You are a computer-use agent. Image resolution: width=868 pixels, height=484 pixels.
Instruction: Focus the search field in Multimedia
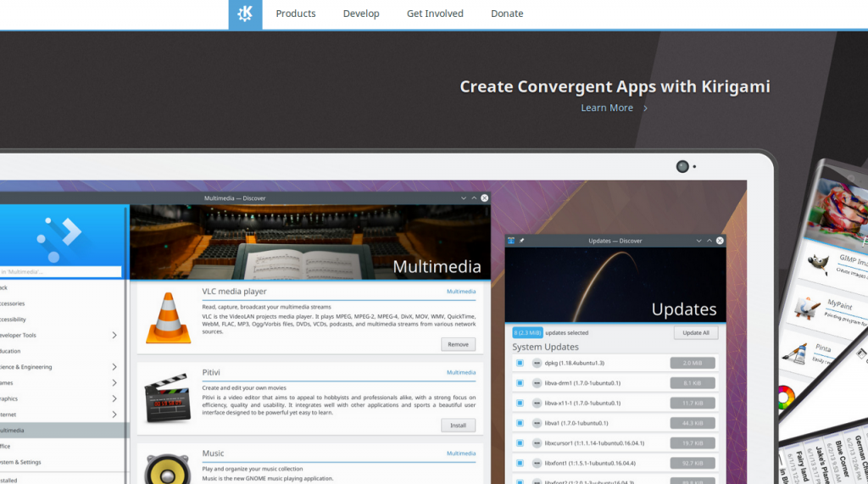tap(60, 272)
